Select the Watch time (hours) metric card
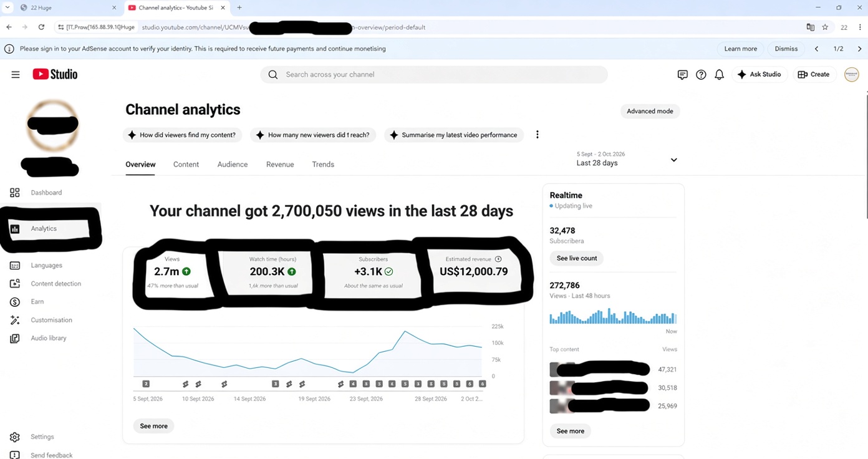 [273, 273]
